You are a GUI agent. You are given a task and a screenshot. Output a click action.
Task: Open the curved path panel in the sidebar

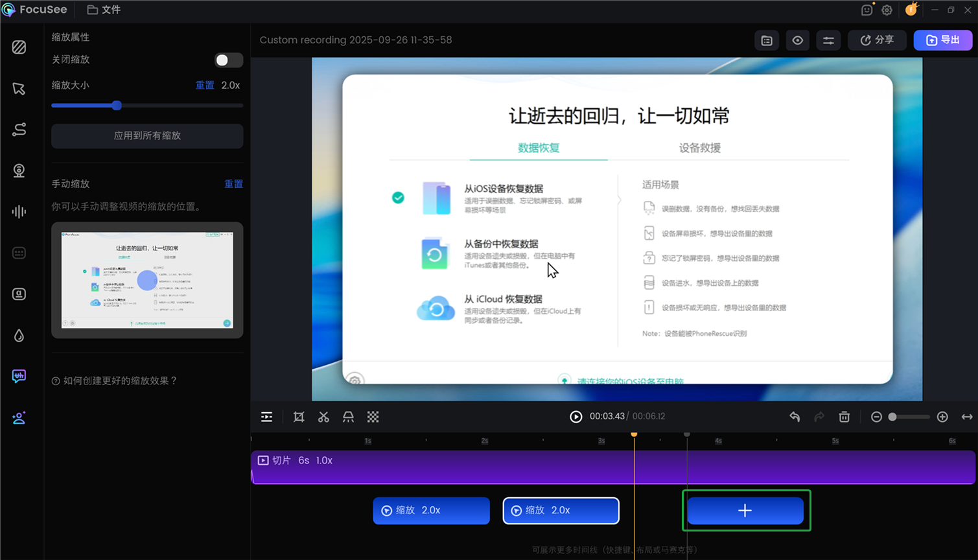pyautogui.click(x=19, y=130)
